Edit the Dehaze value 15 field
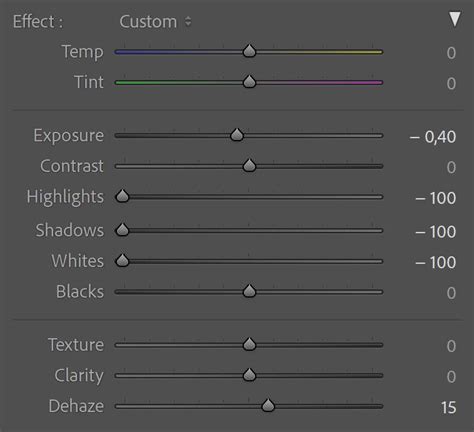This screenshot has height=432, width=474. click(448, 407)
